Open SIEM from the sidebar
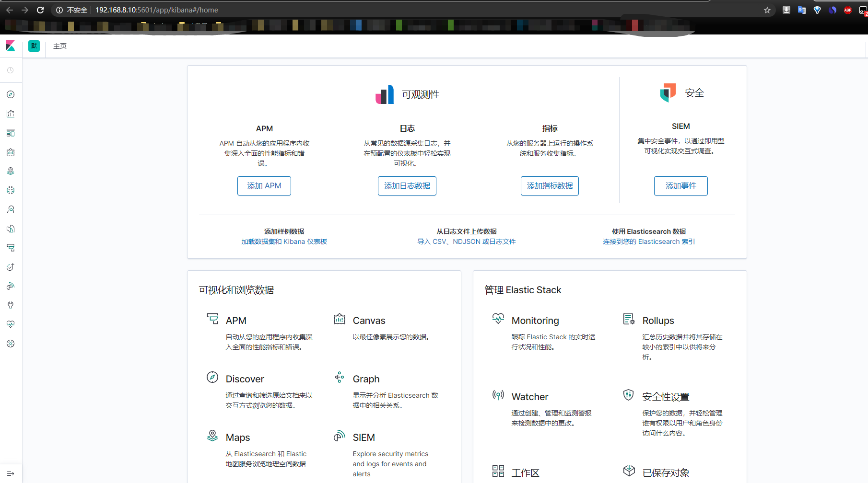Viewport: 868px width, 483px height. 11,286
